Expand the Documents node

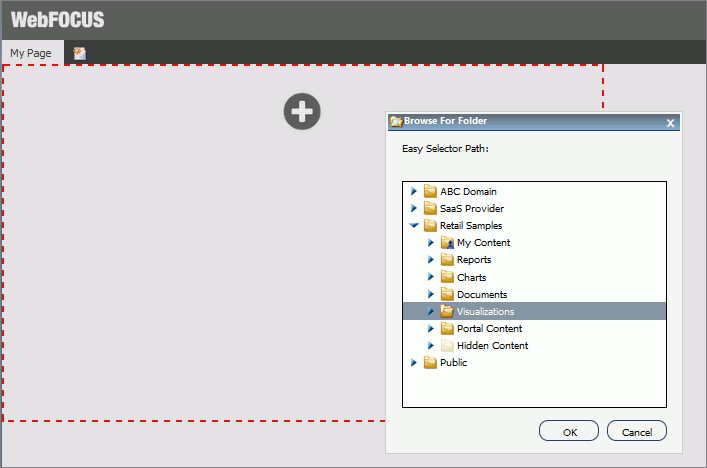[431, 294]
